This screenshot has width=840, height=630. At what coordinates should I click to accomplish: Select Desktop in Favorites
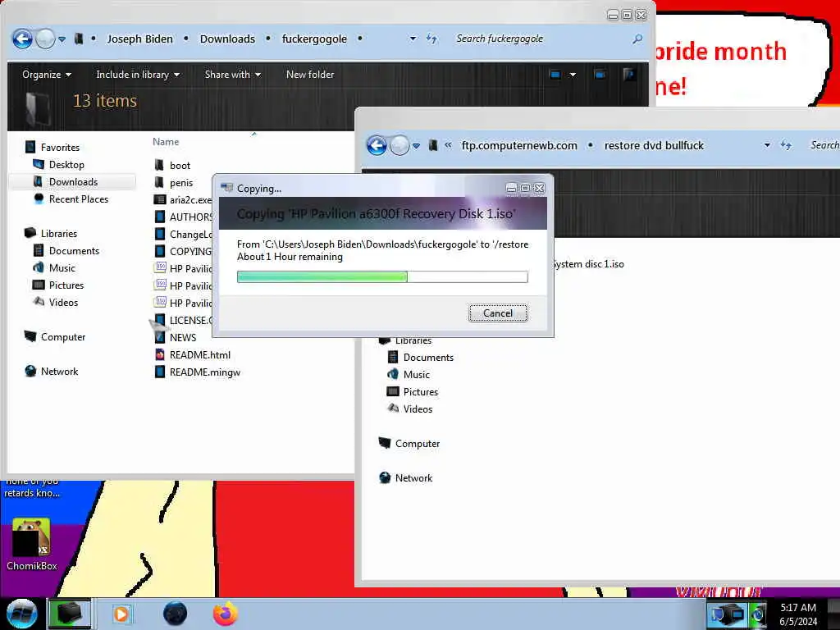66,164
